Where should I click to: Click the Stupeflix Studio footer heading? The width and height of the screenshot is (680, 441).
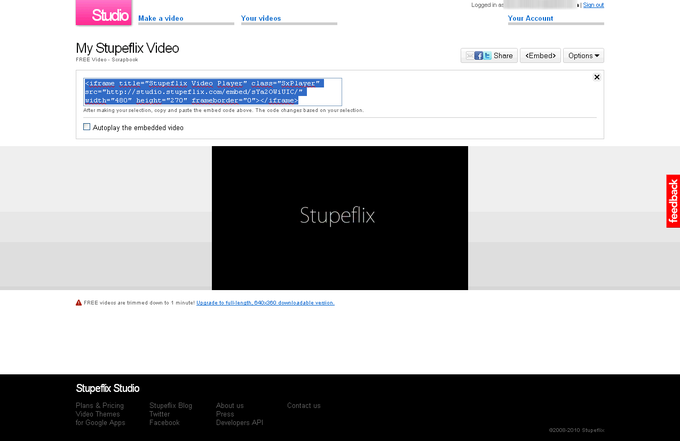(x=108, y=388)
